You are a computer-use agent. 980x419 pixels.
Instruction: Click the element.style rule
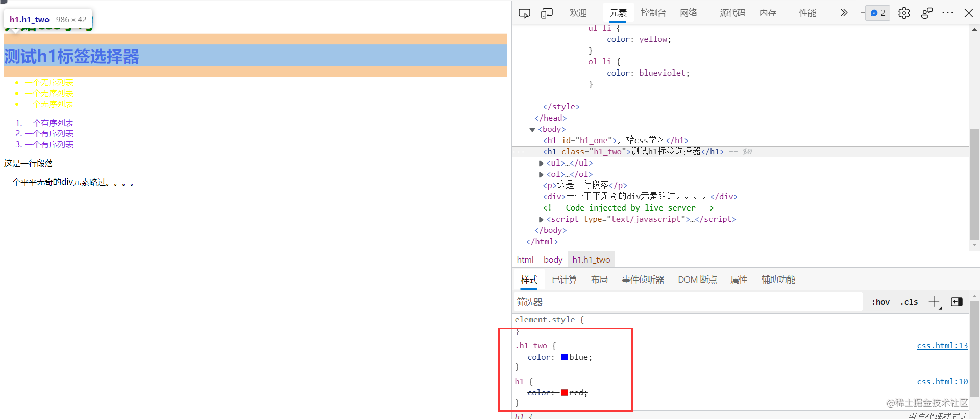[549, 320]
